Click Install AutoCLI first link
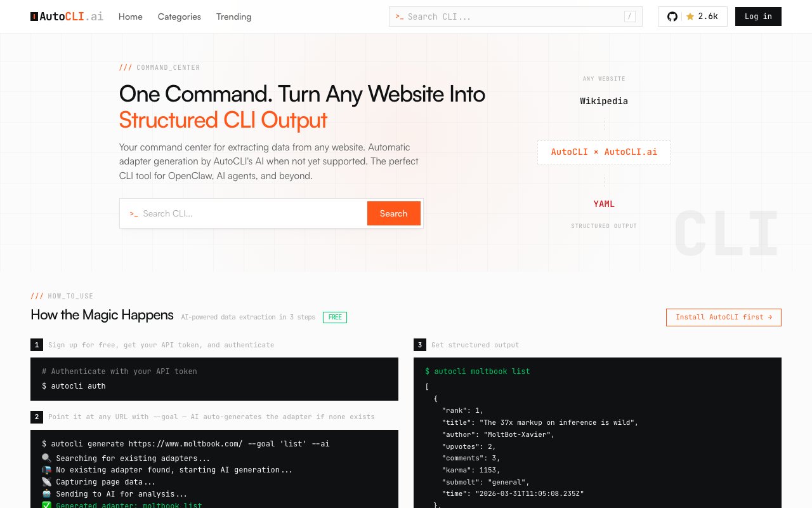 724,317
